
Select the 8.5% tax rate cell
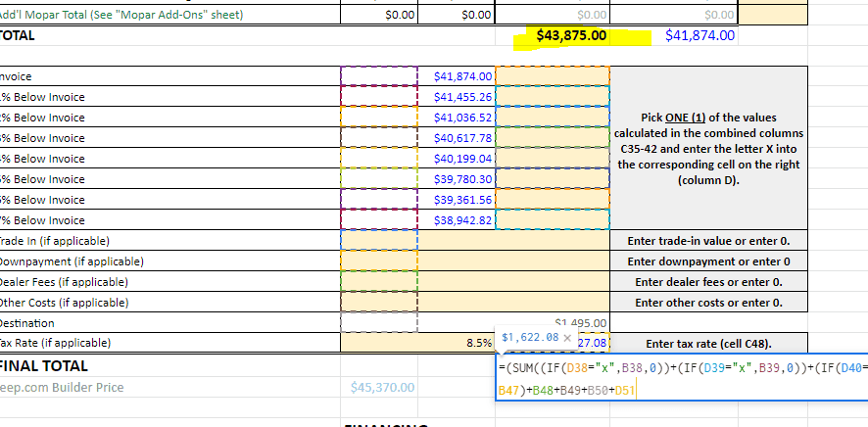418,343
